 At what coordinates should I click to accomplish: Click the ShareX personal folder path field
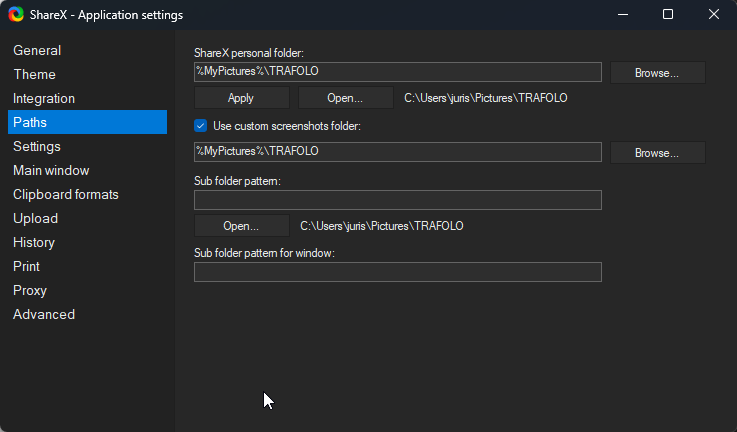pyautogui.click(x=398, y=72)
